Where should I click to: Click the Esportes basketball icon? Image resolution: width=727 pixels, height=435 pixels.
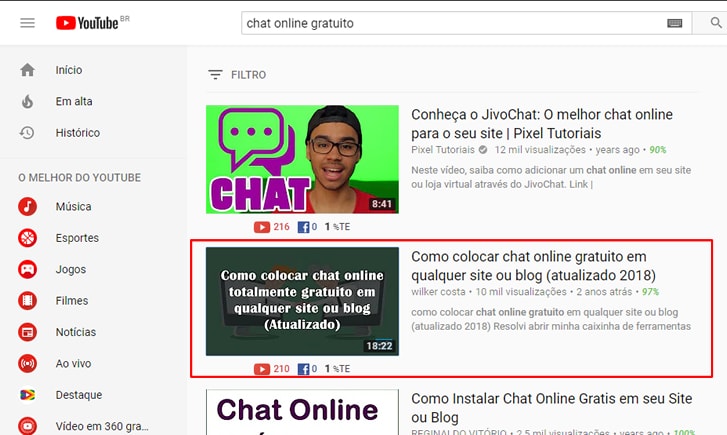coord(27,238)
